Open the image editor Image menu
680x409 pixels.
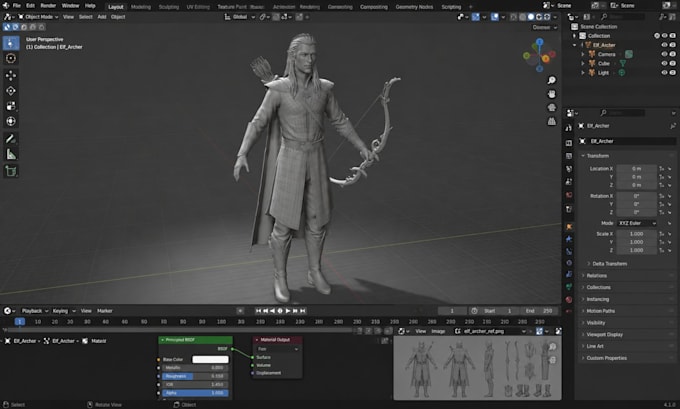[x=438, y=331]
